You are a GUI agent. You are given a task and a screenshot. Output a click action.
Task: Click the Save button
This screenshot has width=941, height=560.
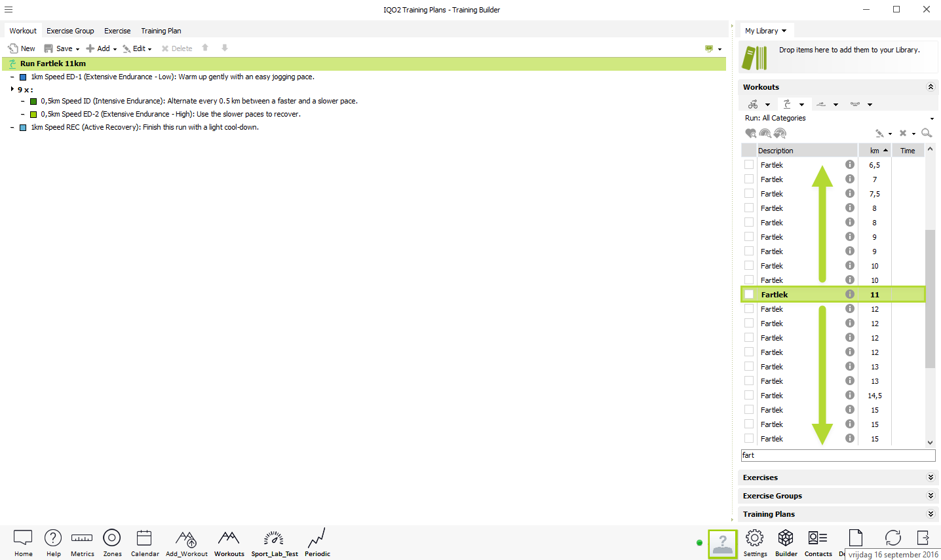[58, 48]
